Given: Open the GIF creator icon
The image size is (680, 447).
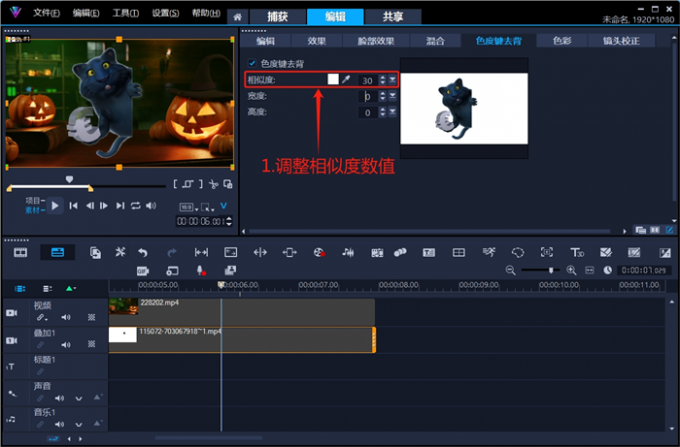Looking at the screenshot, I should (143, 271).
